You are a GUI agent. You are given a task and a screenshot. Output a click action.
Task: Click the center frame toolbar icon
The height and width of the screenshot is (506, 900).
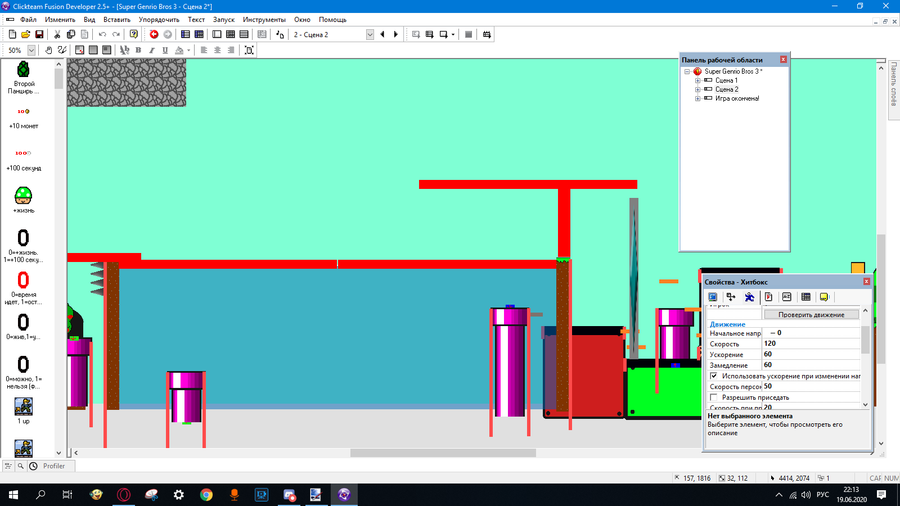249,50
